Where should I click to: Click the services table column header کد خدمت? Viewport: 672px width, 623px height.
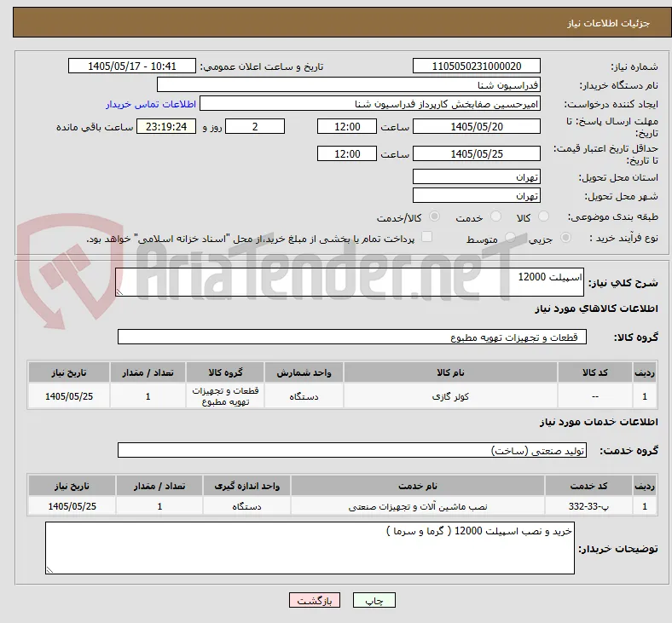[588, 486]
